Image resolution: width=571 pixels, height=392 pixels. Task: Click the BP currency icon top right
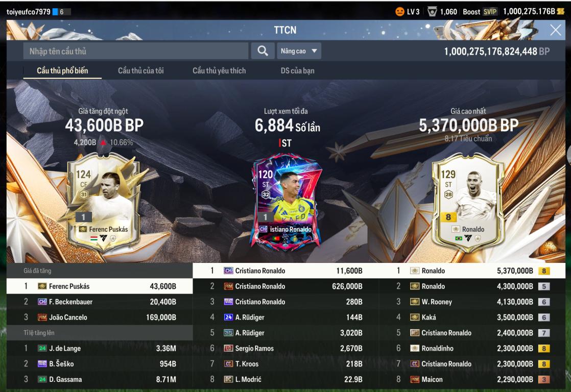pos(560,12)
